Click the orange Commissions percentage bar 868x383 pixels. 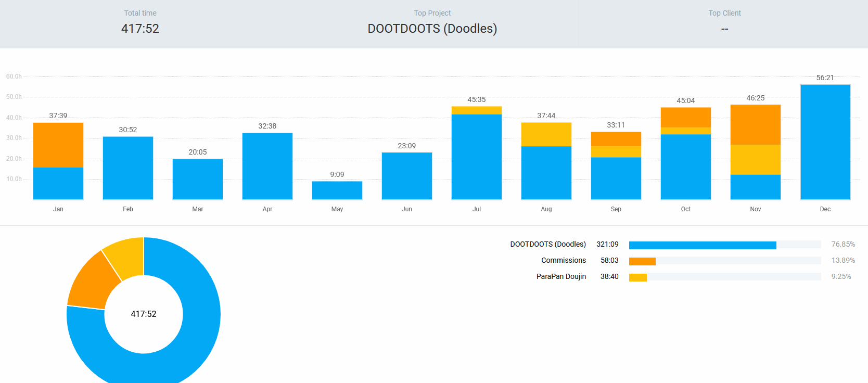click(642, 261)
